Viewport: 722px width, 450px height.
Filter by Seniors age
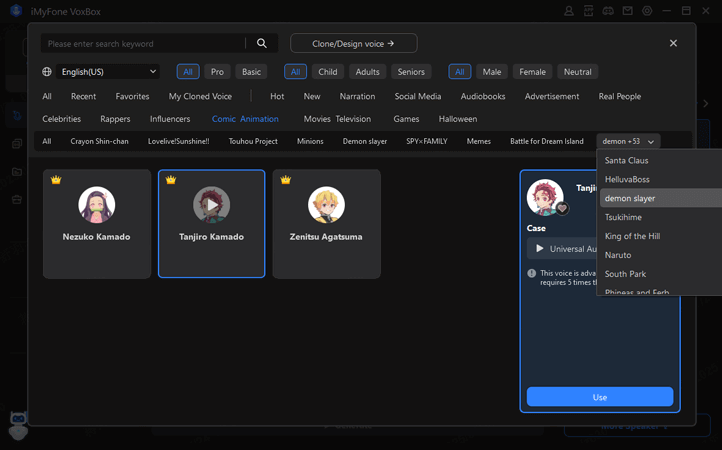coord(411,72)
